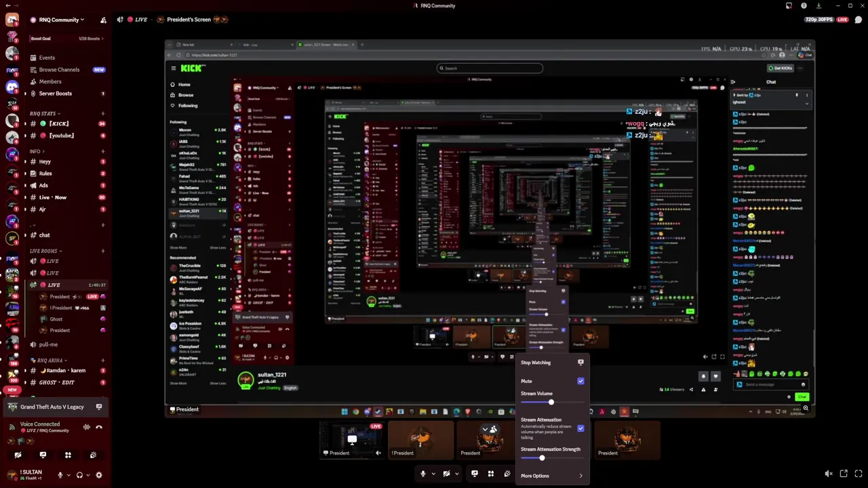Open activities in bottom call toolbar

pyautogui.click(x=491, y=474)
